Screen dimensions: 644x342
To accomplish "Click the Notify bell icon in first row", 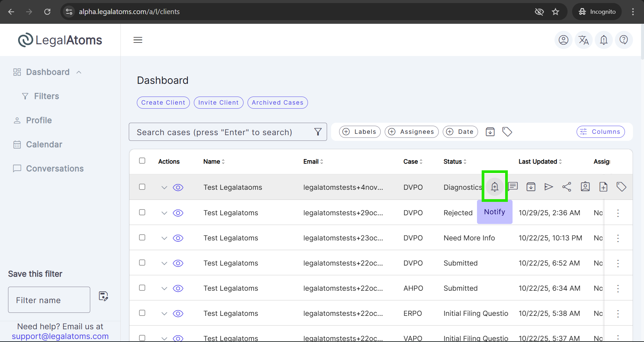I will (x=494, y=187).
